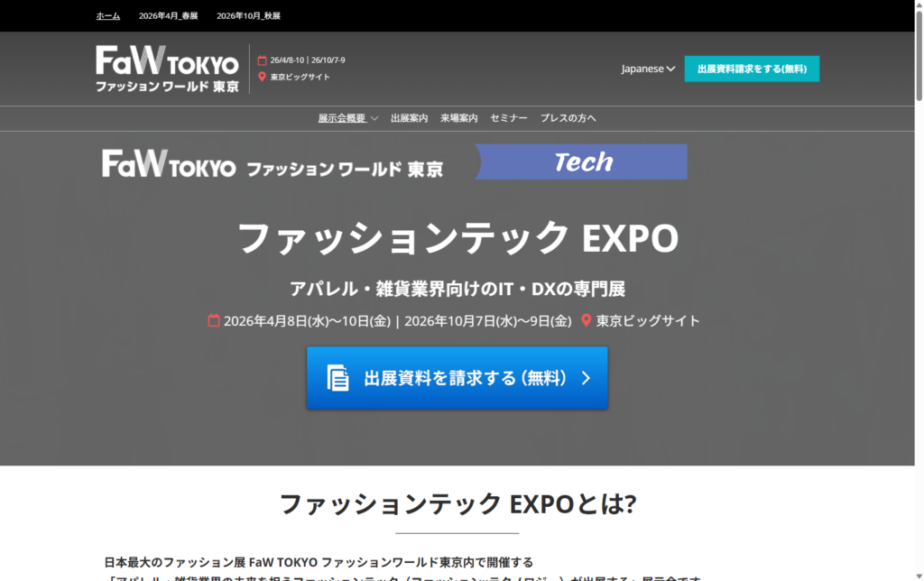
Task: Click the document icon on blue request button
Action: click(x=337, y=378)
